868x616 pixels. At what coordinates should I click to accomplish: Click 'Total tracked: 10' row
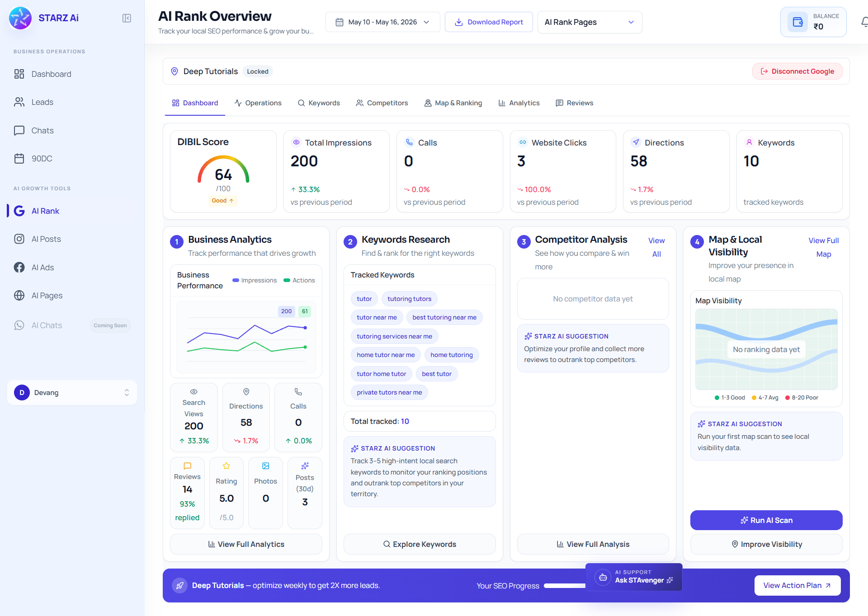pyautogui.click(x=420, y=421)
